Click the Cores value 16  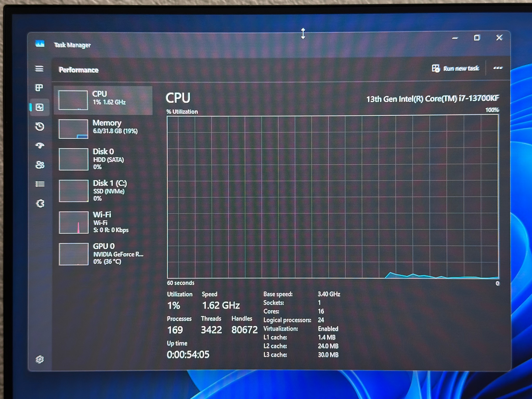pos(321,311)
